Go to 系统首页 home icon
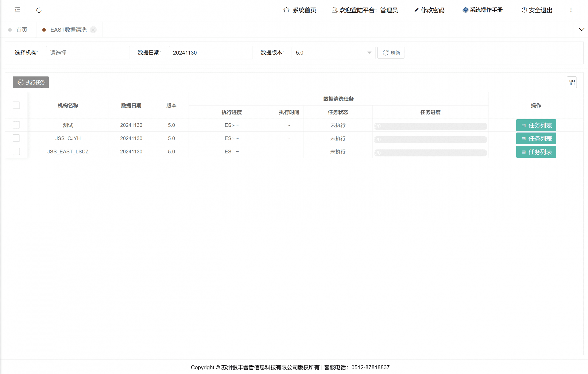Screen dimensions: 588x374 pyautogui.click(x=286, y=10)
